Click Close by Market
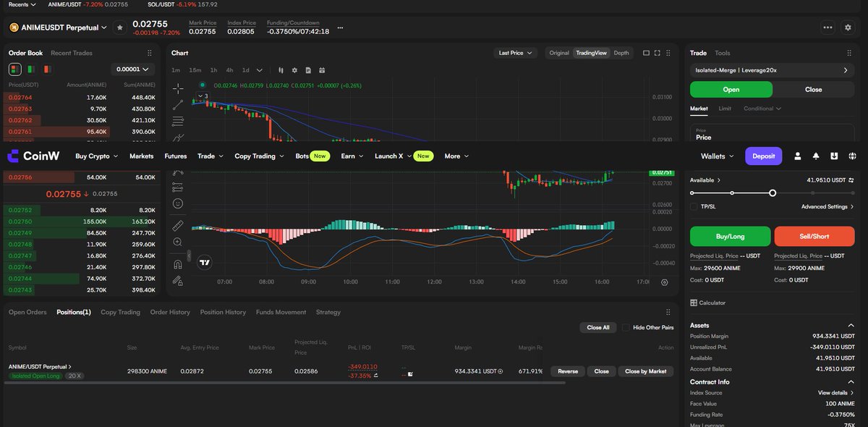868x427 pixels. [x=646, y=371]
